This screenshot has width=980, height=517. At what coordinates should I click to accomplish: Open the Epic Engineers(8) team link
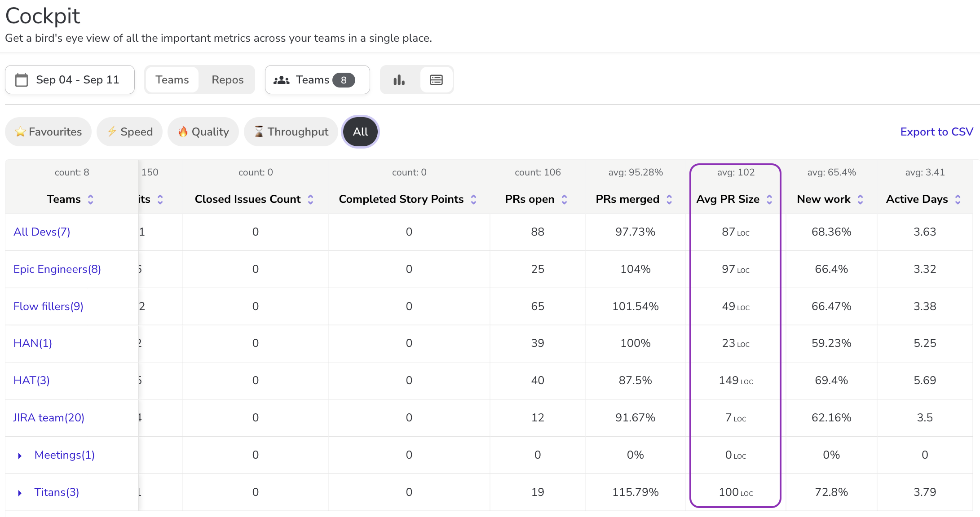[57, 269]
